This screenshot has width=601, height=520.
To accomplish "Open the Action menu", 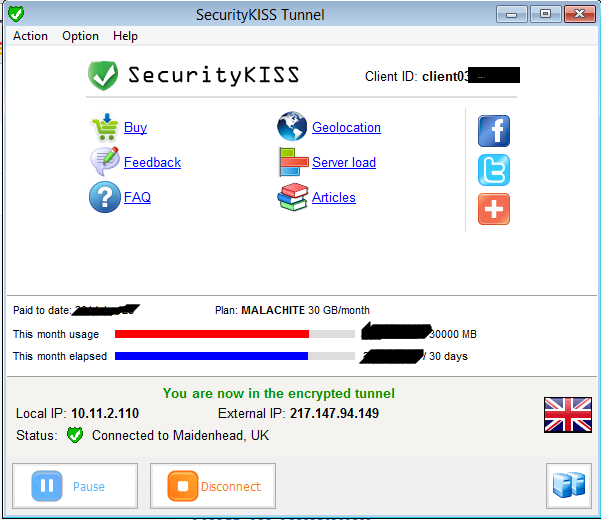I will point(30,36).
